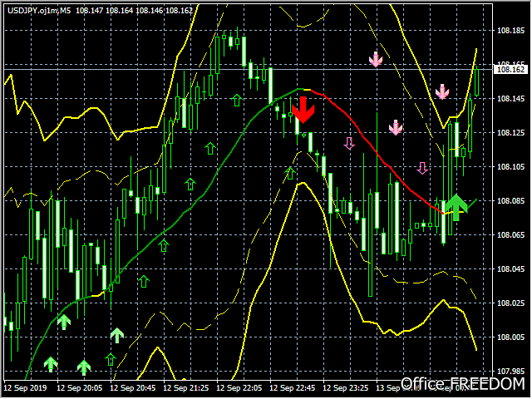Click the red segment of the moving average
This screenshot has width=532, height=399.
377,153
